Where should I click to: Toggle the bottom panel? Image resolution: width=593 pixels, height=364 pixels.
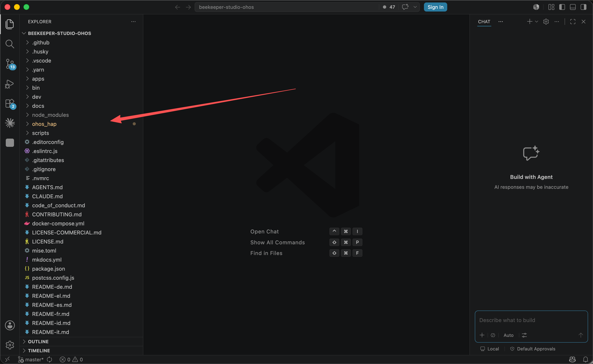(x=573, y=7)
